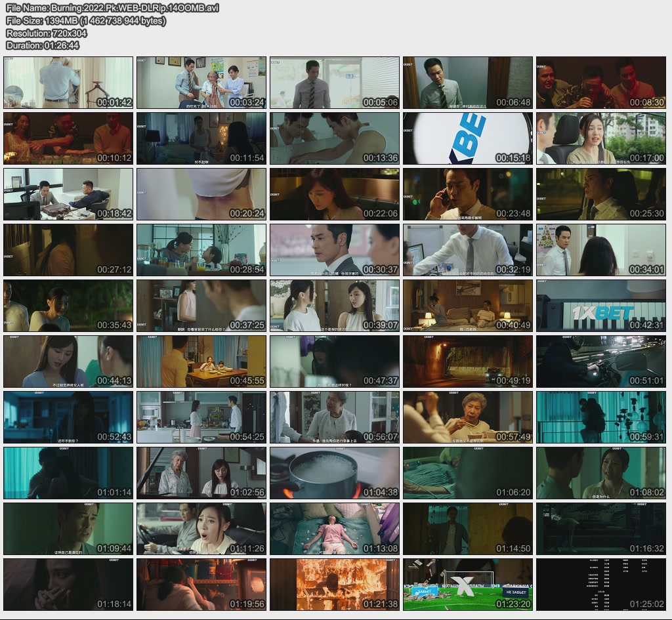Image resolution: width=672 pixels, height=620 pixels.
Task: Select the phone call frame at 00:23:48
Action: tap(468, 194)
